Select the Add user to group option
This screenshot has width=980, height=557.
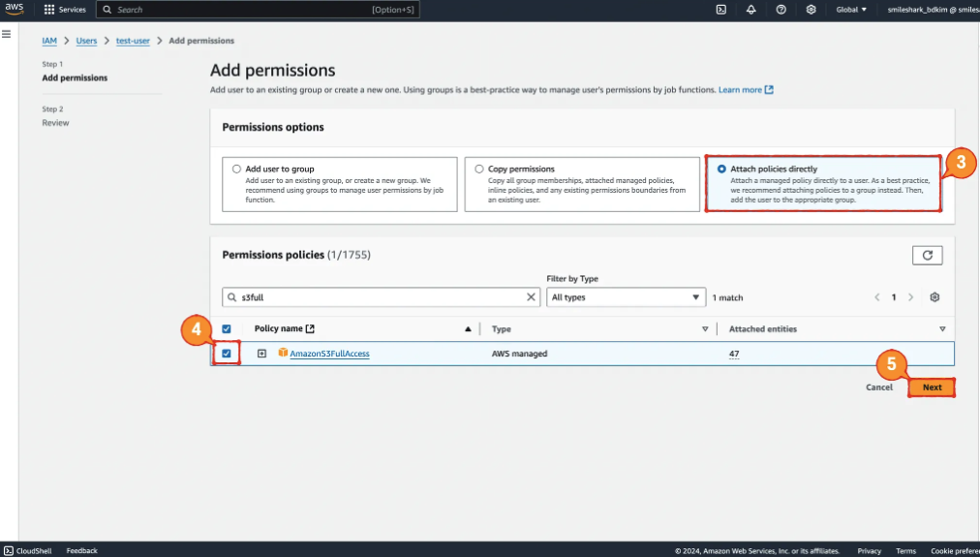click(x=236, y=169)
